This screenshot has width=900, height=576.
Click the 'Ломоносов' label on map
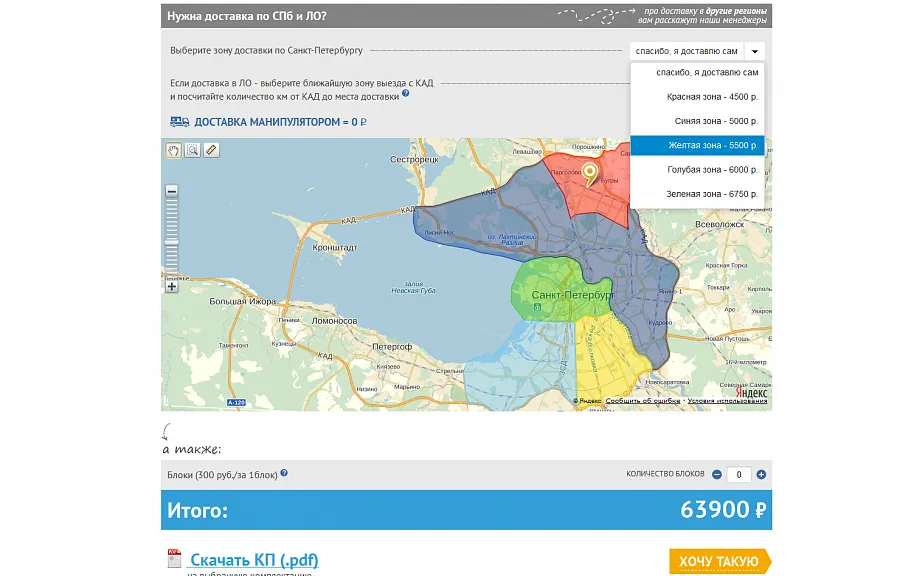pos(334,321)
